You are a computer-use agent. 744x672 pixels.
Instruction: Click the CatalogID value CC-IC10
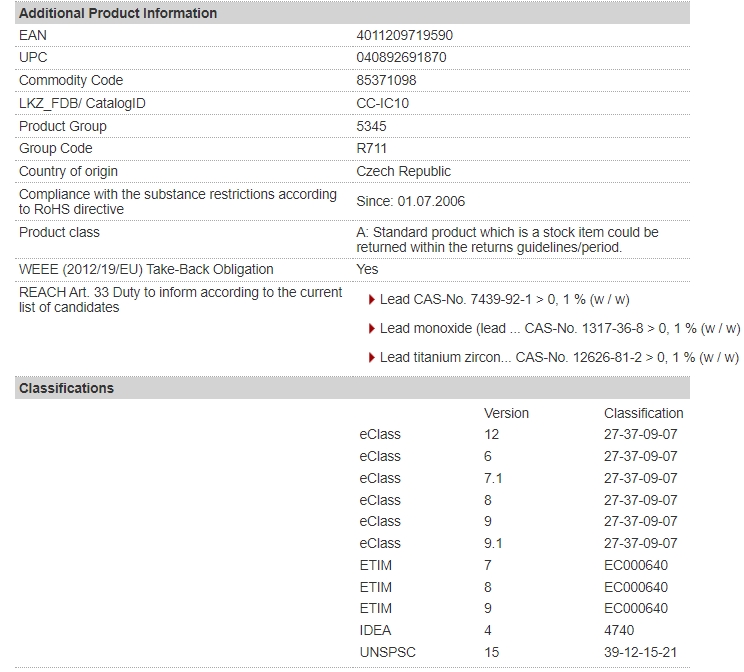pos(382,103)
